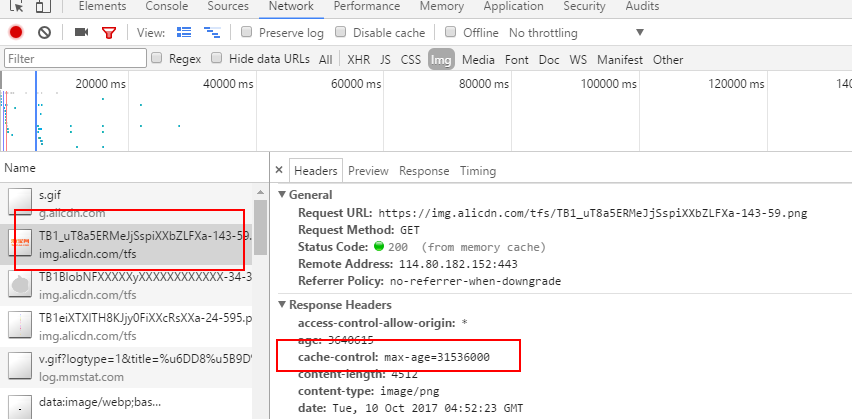Switch to large request rows view
The image size is (852, 419).
click(x=182, y=33)
